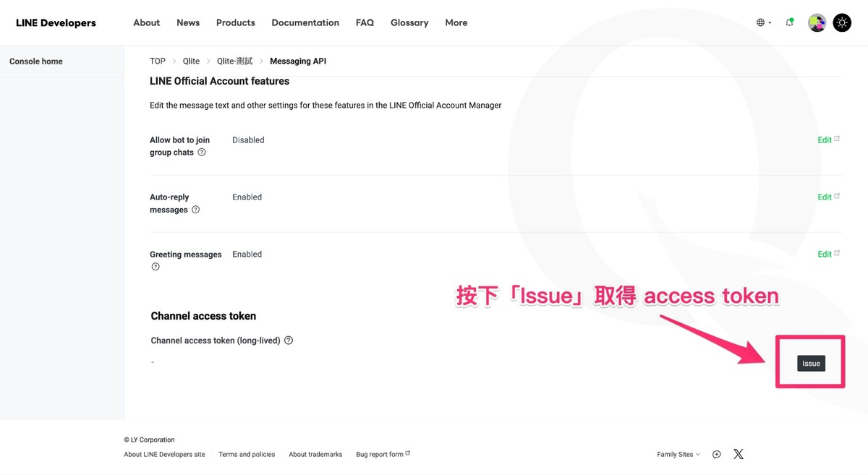This screenshot has width=868, height=475.
Task: Show help for Greeting messages
Action: pyautogui.click(x=156, y=267)
